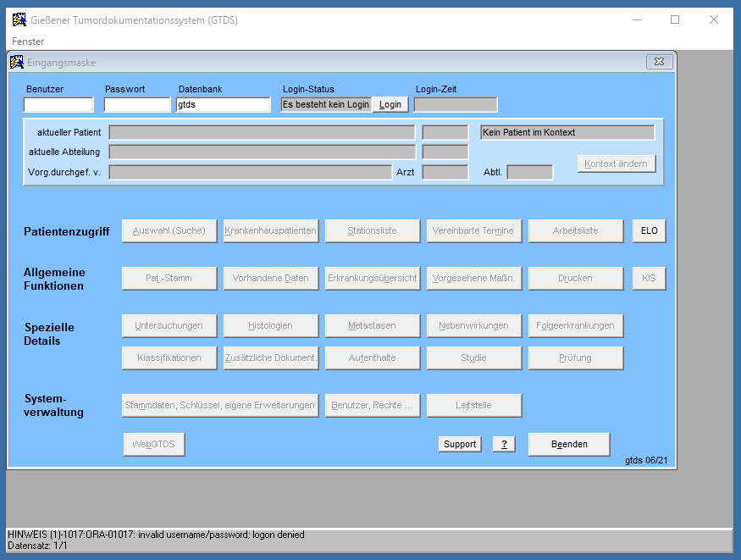
Task: Click Vorgesehene Maßn. button
Action: (x=474, y=279)
